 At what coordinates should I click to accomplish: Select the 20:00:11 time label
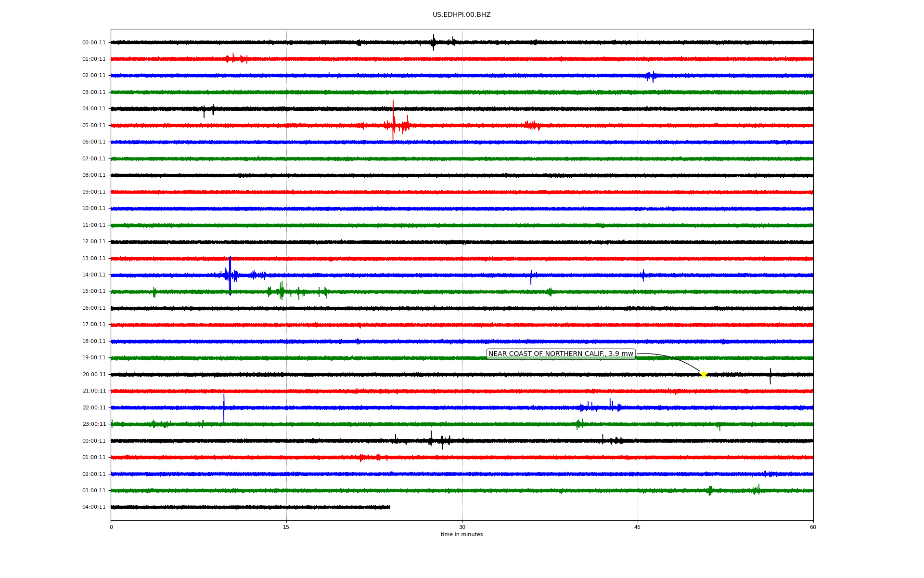(94, 374)
